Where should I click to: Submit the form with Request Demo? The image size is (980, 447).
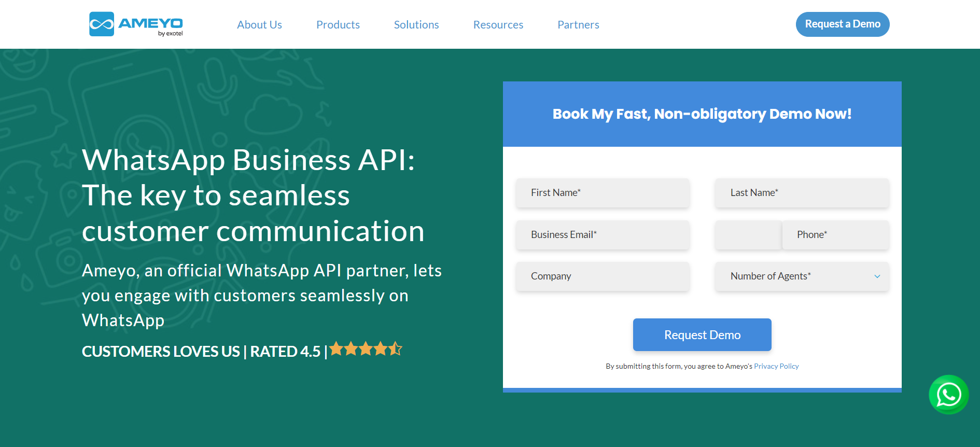pos(702,334)
